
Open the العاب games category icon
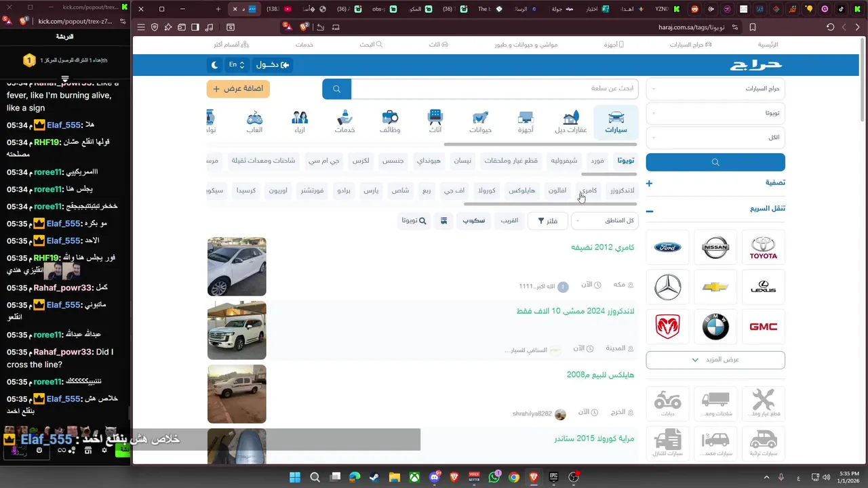coord(254,122)
